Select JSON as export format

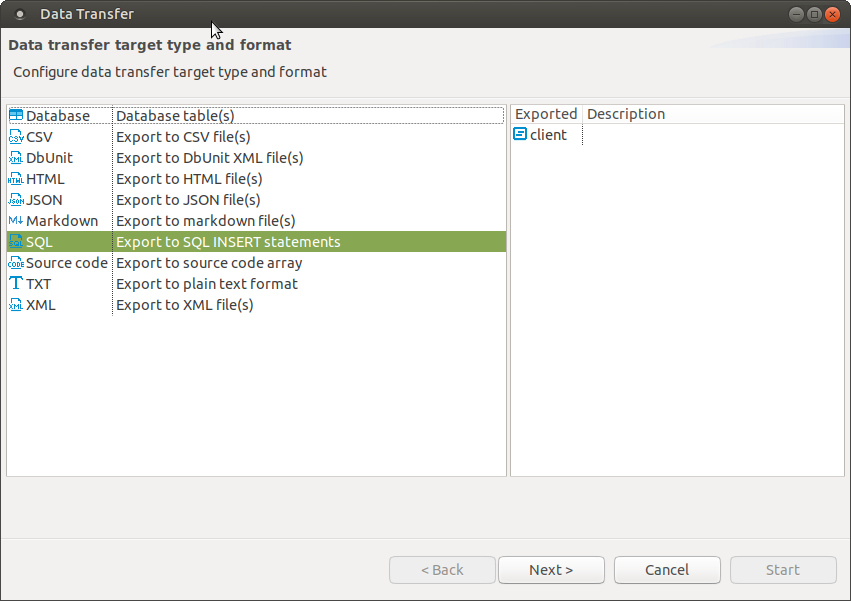pos(44,200)
